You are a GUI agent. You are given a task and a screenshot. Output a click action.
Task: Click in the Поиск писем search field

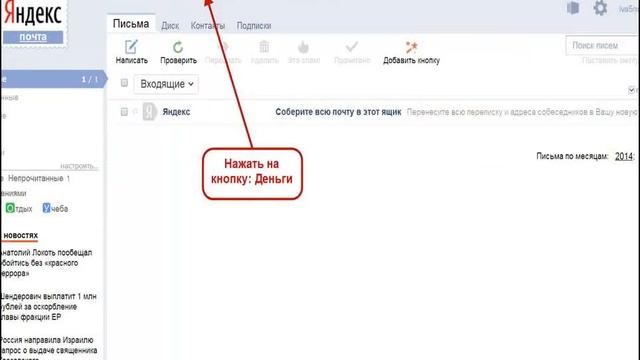click(x=602, y=45)
